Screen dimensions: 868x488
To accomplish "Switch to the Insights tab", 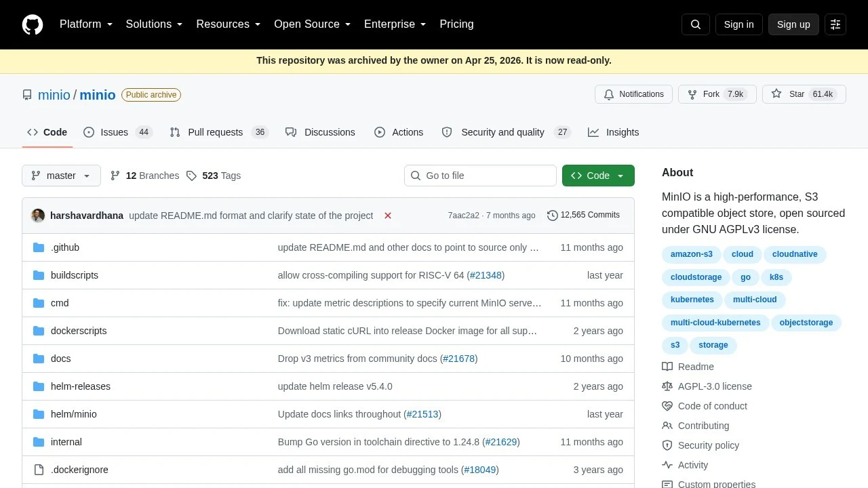I will pos(614,132).
